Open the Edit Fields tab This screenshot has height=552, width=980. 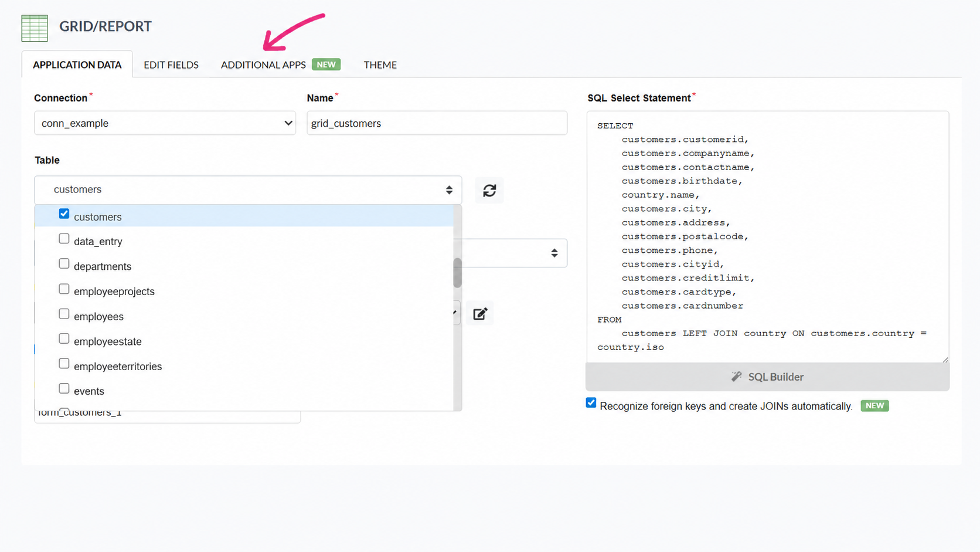[171, 65]
